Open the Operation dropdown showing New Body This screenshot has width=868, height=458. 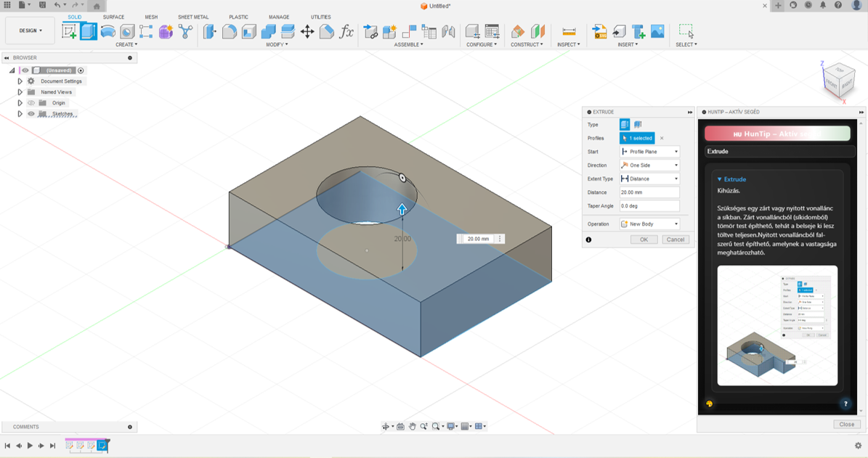coord(649,224)
